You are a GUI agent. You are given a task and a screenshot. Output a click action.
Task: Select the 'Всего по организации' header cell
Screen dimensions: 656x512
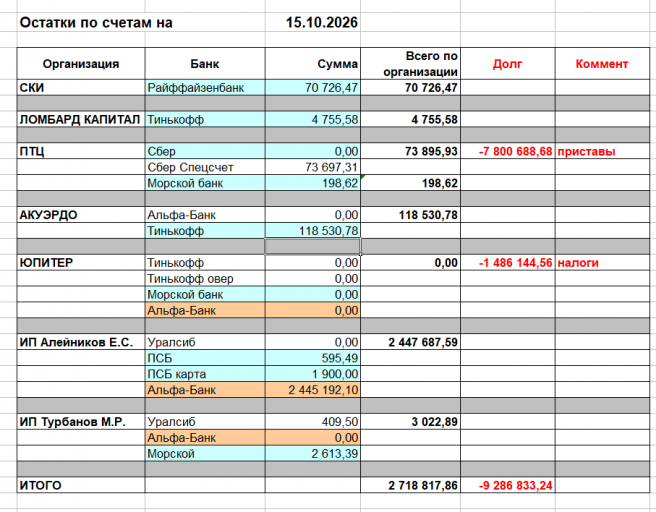pyautogui.click(x=410, y=64)
